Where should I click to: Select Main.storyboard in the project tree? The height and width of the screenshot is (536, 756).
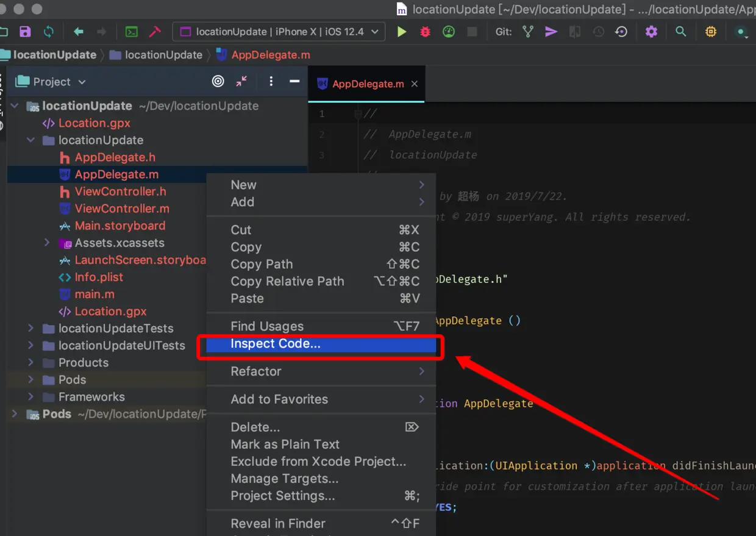[x=120, y=226]
